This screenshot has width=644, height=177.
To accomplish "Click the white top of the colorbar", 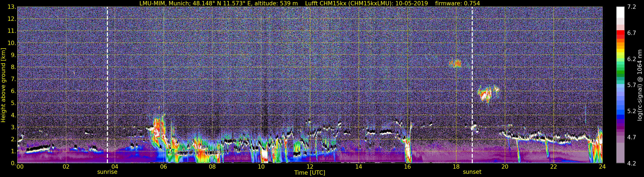I will [x=620, y=12].
